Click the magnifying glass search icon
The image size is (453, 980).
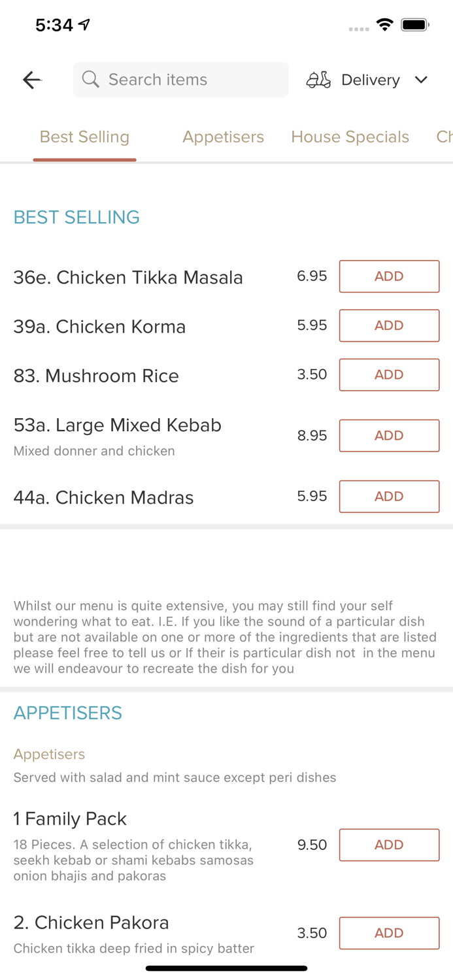pyautogui.click(x=91, y=80)
